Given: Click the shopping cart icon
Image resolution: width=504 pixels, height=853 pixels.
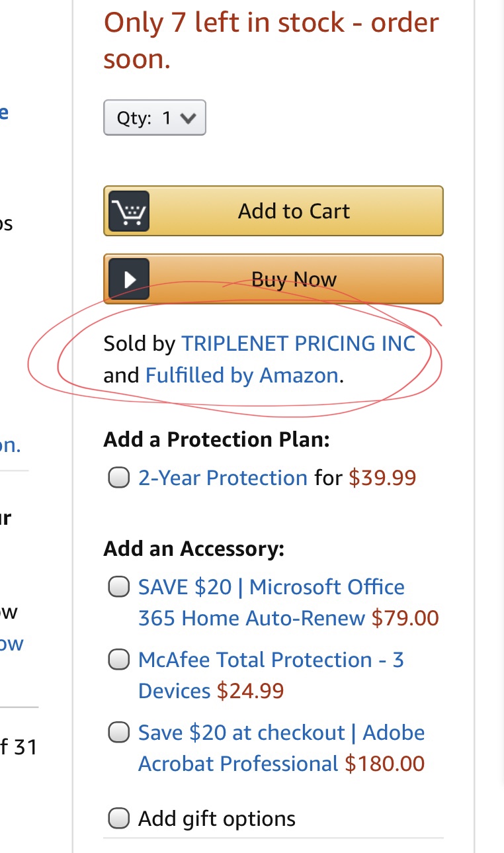Looking at the screenshot, I should 130,211.
